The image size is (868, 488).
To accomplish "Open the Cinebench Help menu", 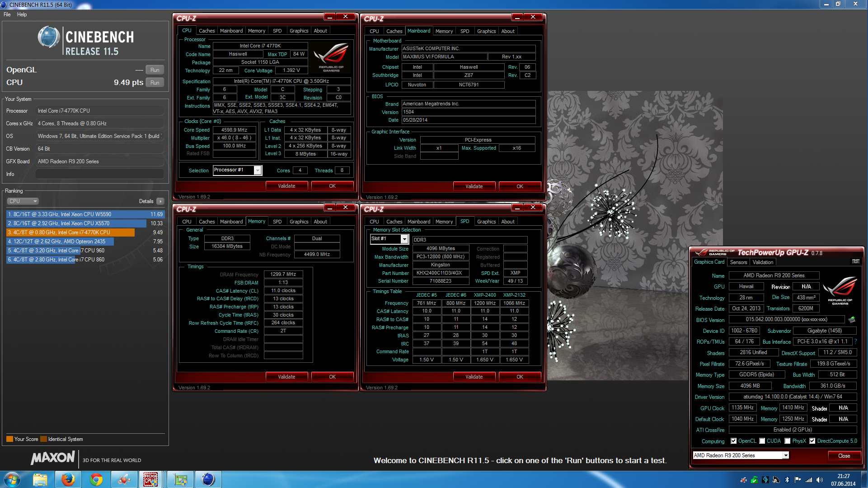I will point(22,14).
